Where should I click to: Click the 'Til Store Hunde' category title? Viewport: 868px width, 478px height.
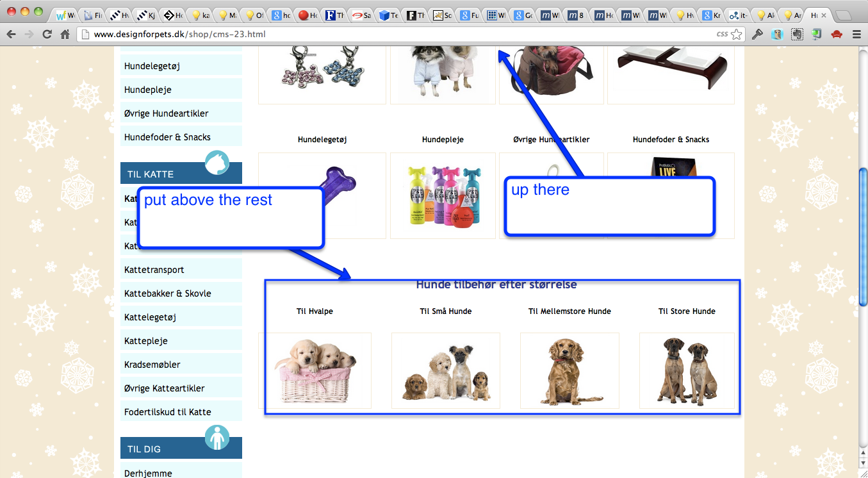pos(687,311)
